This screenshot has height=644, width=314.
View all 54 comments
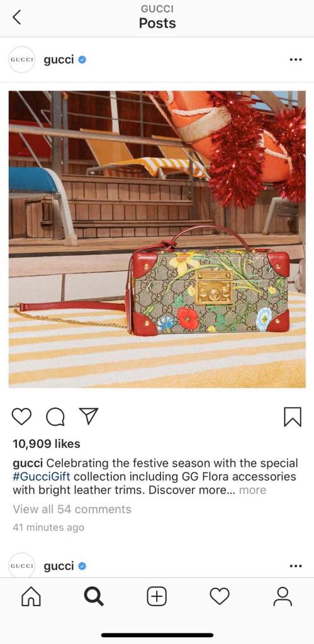point(72,509)
